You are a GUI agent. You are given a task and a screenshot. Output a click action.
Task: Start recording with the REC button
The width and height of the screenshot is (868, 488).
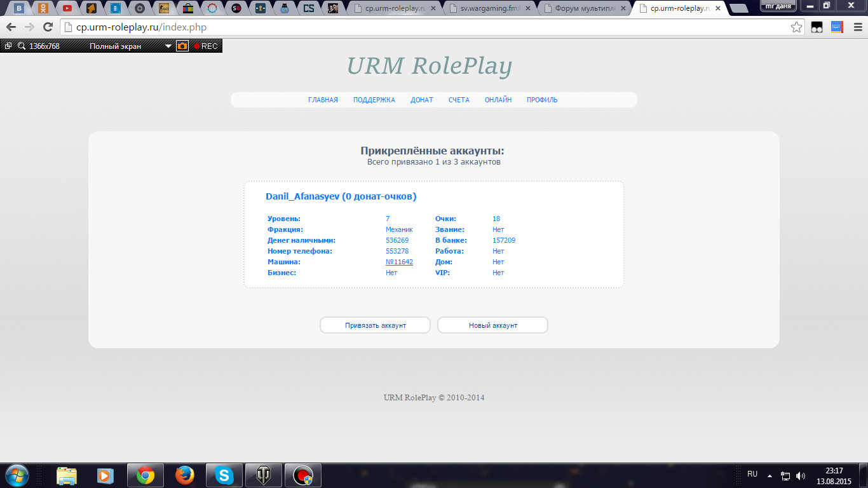click(206, 46)
